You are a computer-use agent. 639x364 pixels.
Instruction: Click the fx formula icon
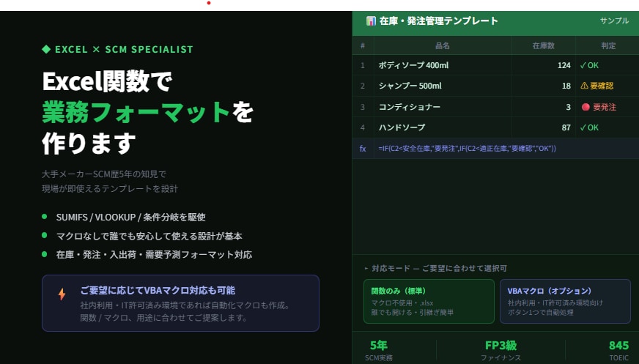(x=363, y=149)
